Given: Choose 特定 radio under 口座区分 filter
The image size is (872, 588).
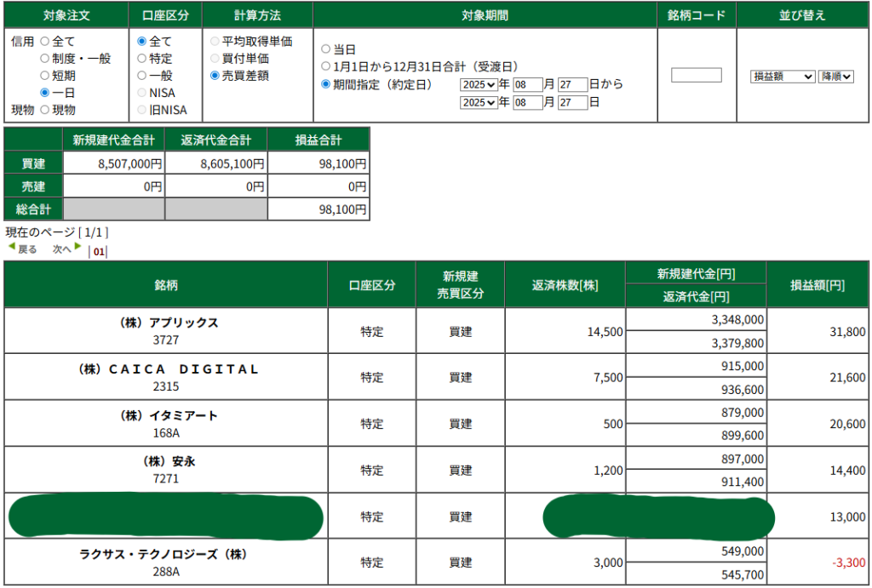Looking at the screenshot, I should pyautogui.click(x=142, y=59).
